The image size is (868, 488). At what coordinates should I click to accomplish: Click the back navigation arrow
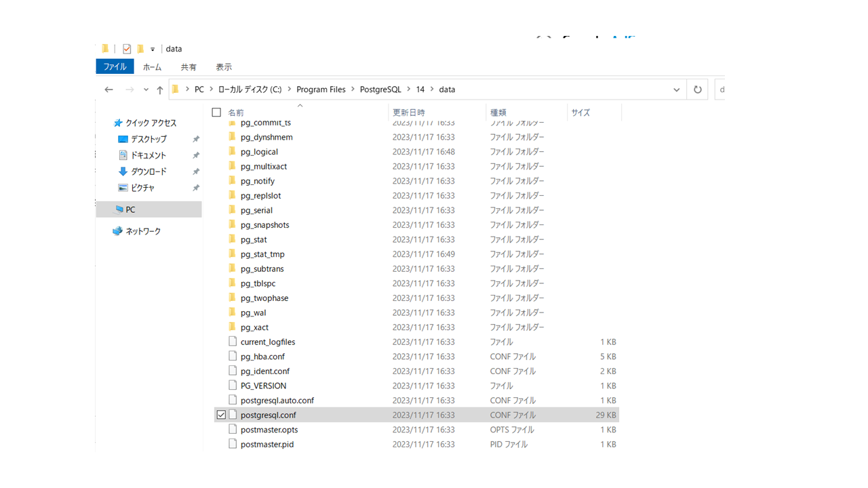108,89
